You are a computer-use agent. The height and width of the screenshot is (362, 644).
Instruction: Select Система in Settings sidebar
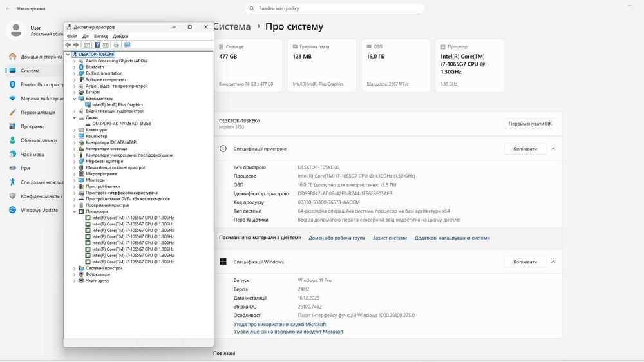pyautogui.click(x=35, y=70)
